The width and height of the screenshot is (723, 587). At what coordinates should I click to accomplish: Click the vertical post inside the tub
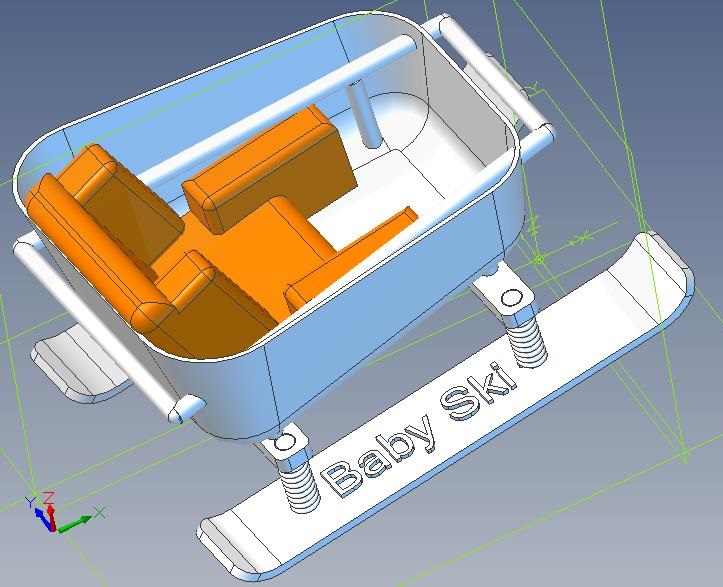click(x=364, y=112)
